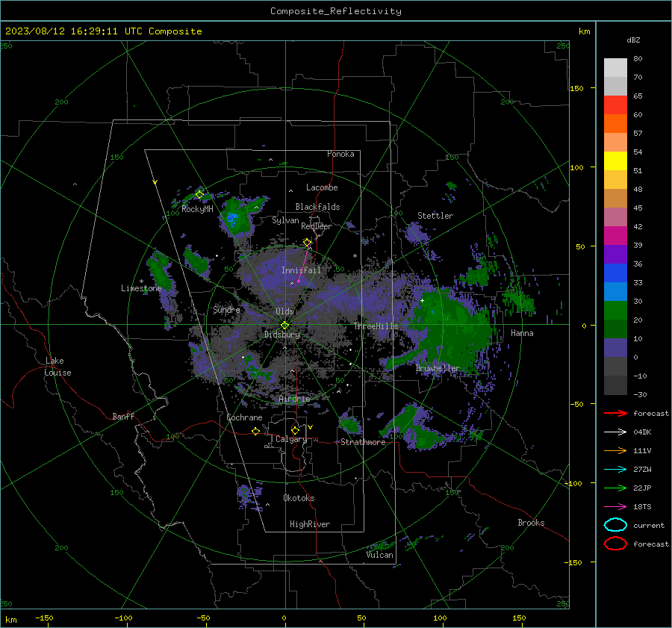Click the Hanna city label
The width and height of the screenshot is (672, 628).
(522, 333)
